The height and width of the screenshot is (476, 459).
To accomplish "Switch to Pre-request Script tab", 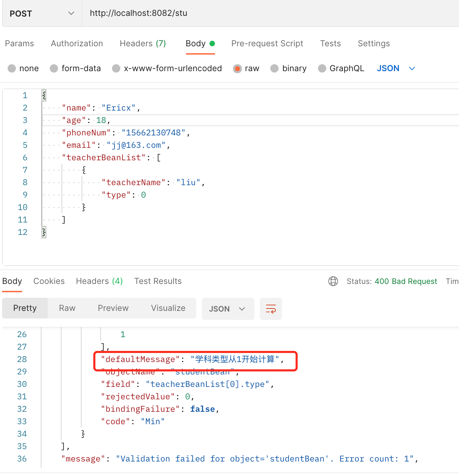I will tap(267, 44).
